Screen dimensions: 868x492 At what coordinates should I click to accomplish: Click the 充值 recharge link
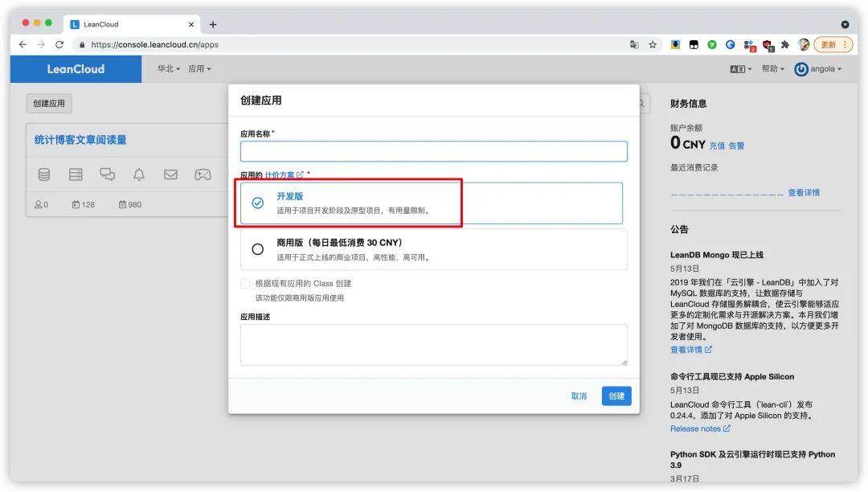[717, 146]
